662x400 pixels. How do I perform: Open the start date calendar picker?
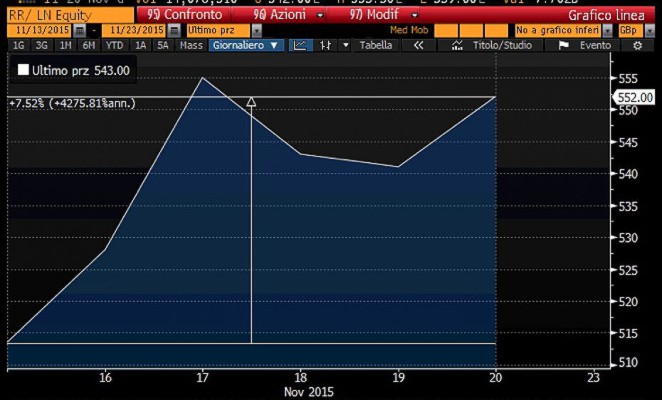79,31
